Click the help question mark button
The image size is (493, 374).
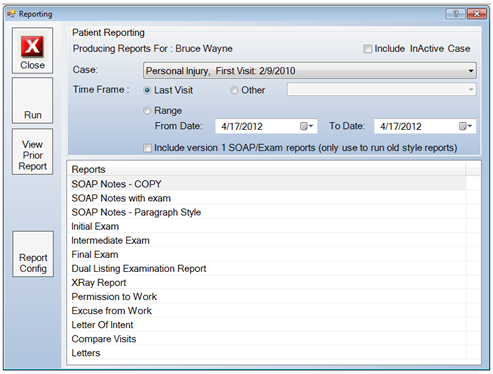click(x=455, y=14)
